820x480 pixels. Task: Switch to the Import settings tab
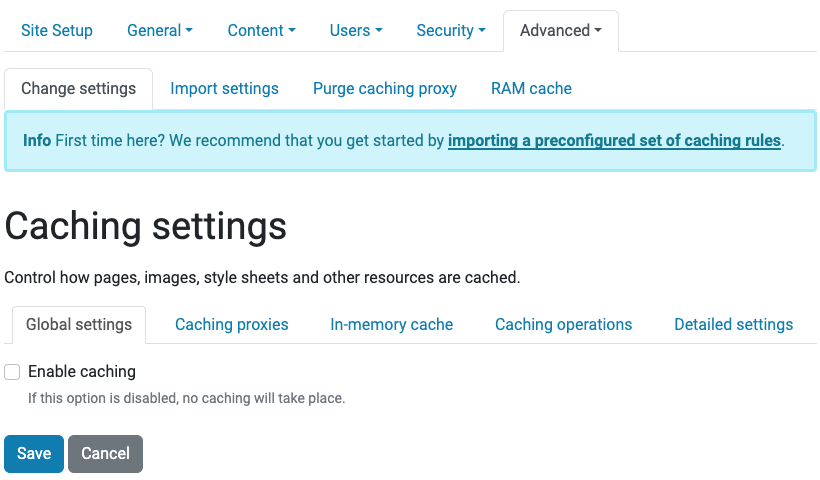tap(224, 88)
